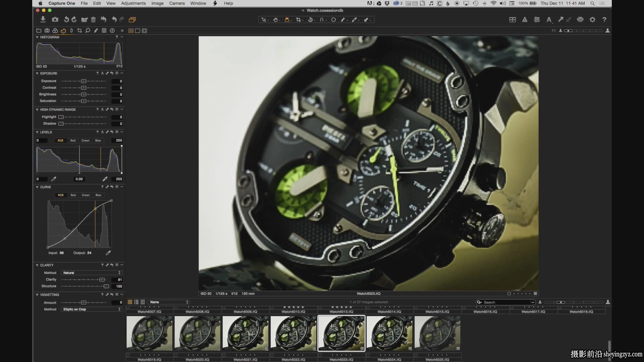Select the Rotate straighten cursor tool

(x=311, y=20)
